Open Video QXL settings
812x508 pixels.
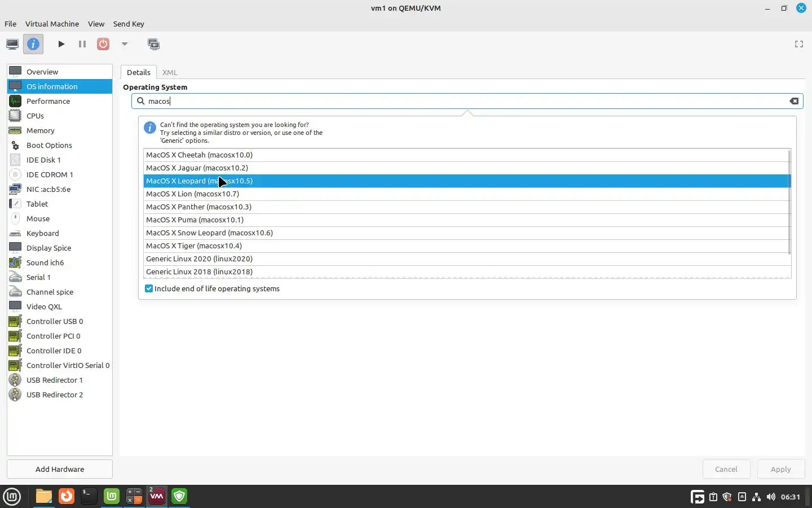60,306
